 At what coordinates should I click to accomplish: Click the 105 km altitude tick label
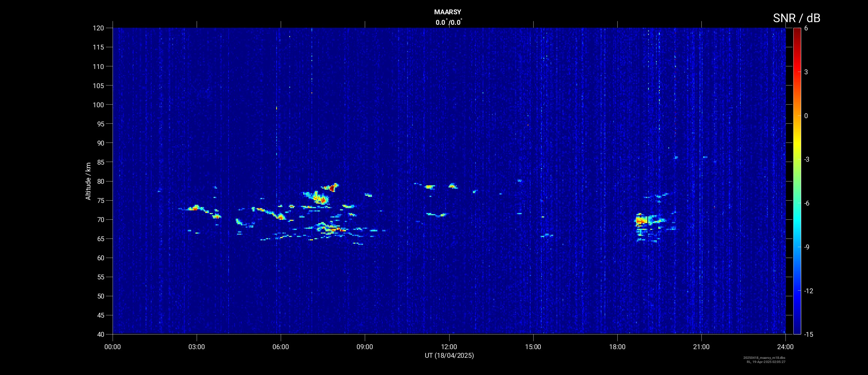(x=98, y=85)
